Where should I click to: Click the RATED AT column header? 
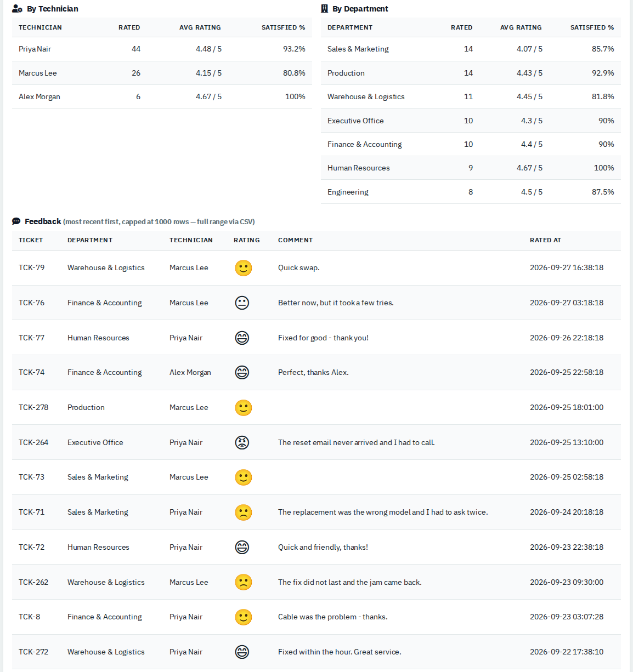pos(546,240)
